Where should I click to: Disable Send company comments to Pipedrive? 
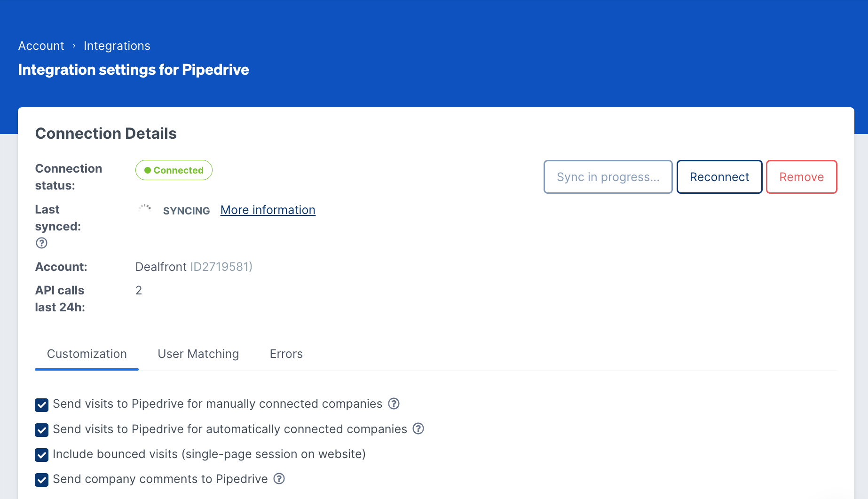point(42,480)
